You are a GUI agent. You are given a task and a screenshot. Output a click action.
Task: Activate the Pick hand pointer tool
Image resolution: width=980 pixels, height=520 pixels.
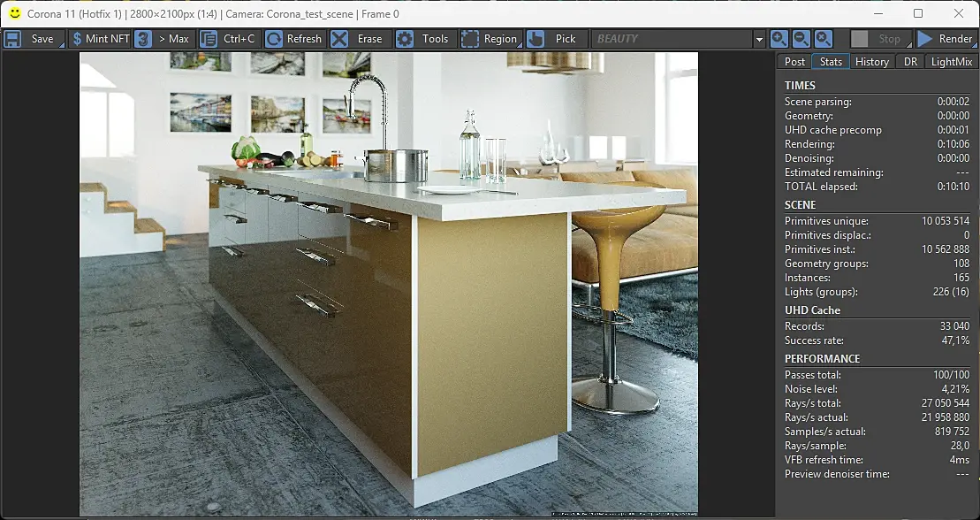(536, 39)
